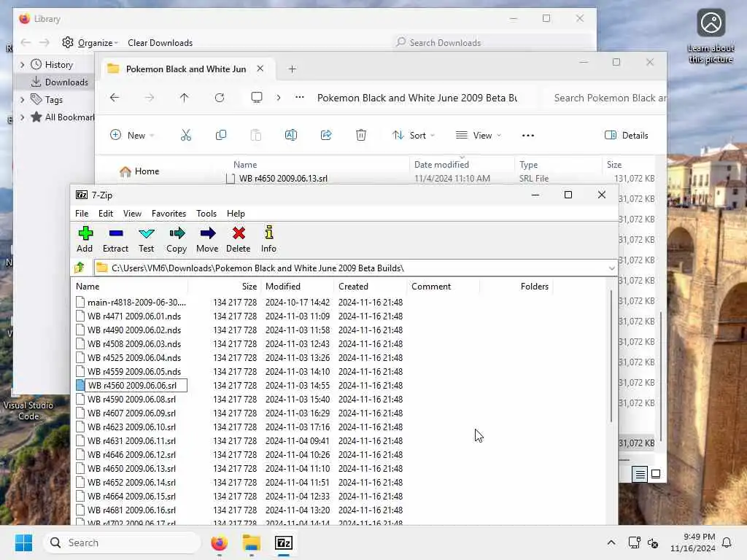Click Clear Downloads in Library window
The width and height of the screenshot is (747, 560).
point(160,43)
